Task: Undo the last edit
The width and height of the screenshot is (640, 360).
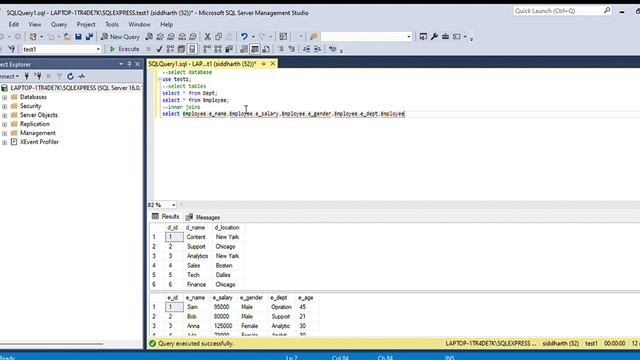Action: tap(244, 37)
